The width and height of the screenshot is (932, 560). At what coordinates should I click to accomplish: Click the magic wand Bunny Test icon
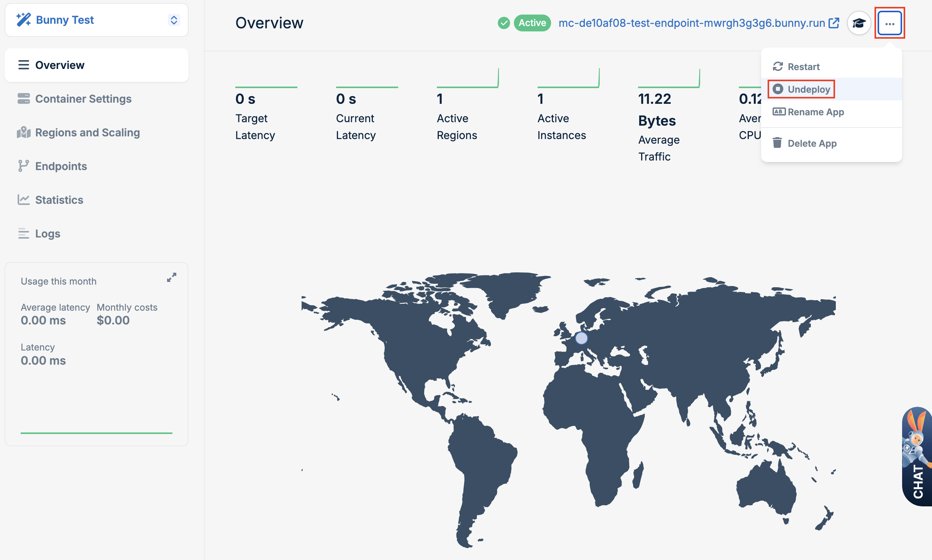coord(23,20)
